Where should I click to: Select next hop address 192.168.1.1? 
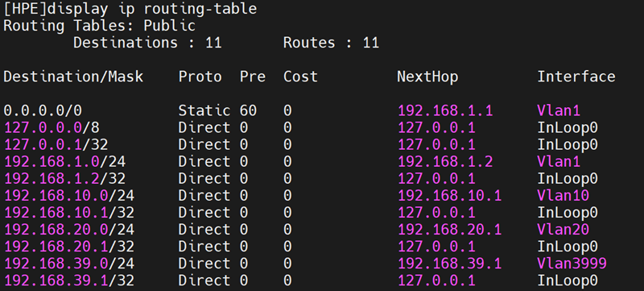point(445,110)
